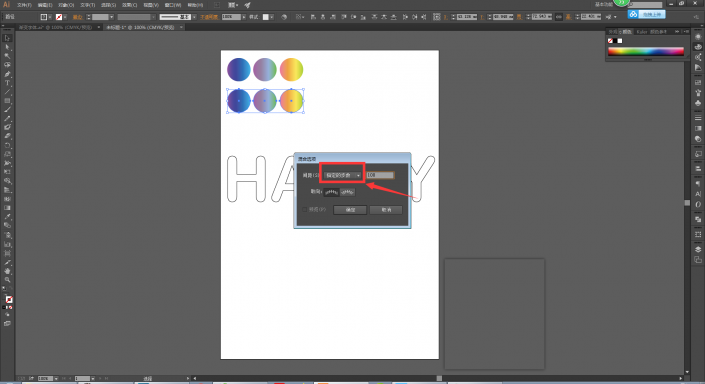Select the Pen tool in the toolbox
Screen dimensions: 705x384
point(8,74)
